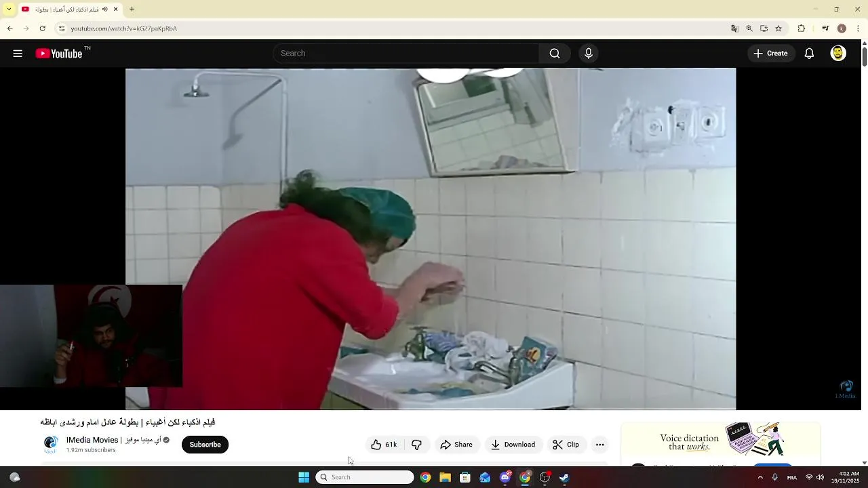Viewport: 868px width, 488px height.
Task: Click the video player to pause
Action: click(x=431, y=239)
